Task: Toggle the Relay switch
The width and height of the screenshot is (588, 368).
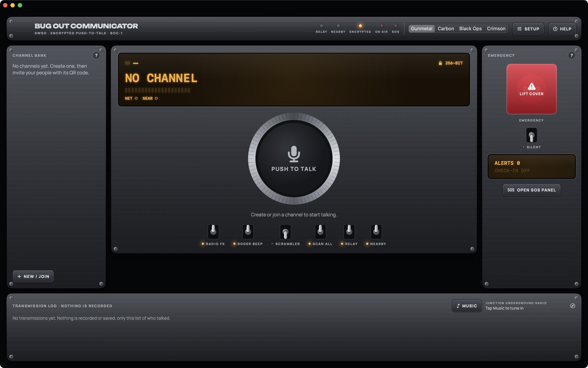Action: point(349,231)
